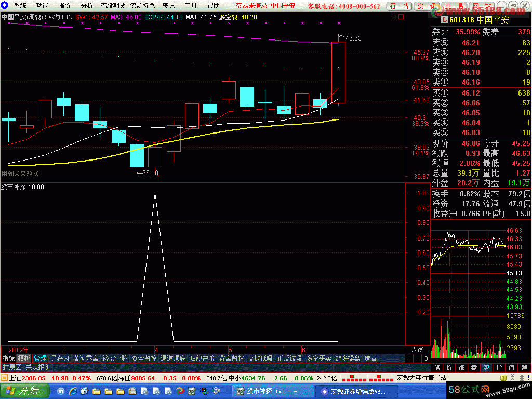The width and height of the screenshot is (532, 399).
Task: Open the 周线 period selector
Action: coord(417,350)
